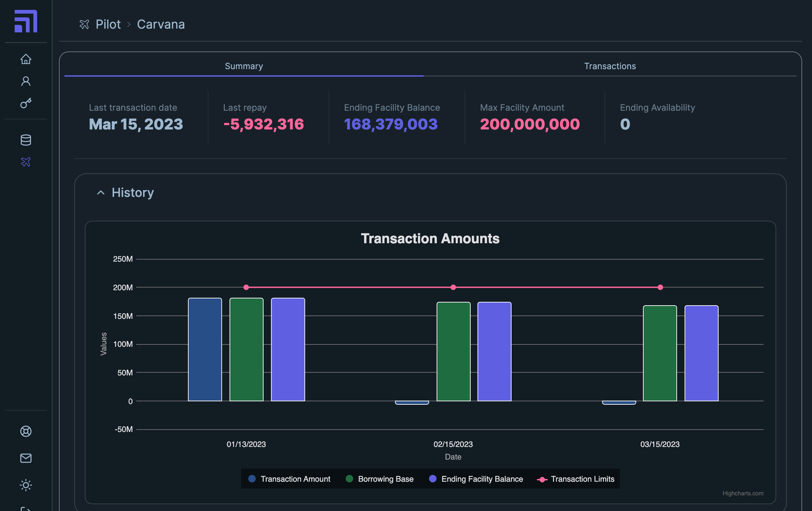Open the user profile sidebar icon
This screenshot has height=511, width=812.
click(x=26, y=81)
